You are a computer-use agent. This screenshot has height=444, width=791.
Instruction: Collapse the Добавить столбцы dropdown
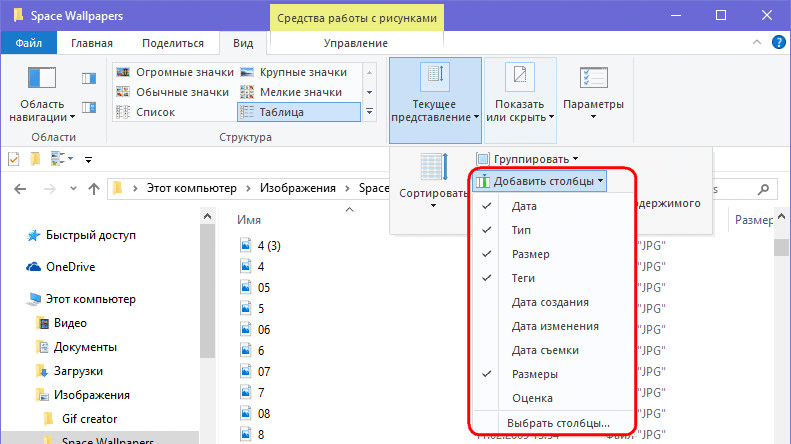pyautogui.click(x=540, y=181)
